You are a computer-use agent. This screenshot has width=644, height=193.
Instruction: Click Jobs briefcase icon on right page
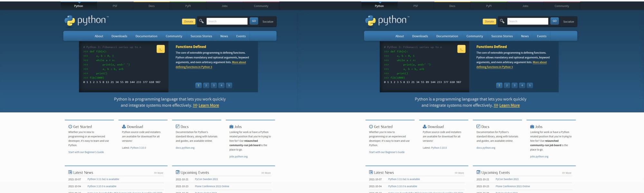click(x=532, y=126)
